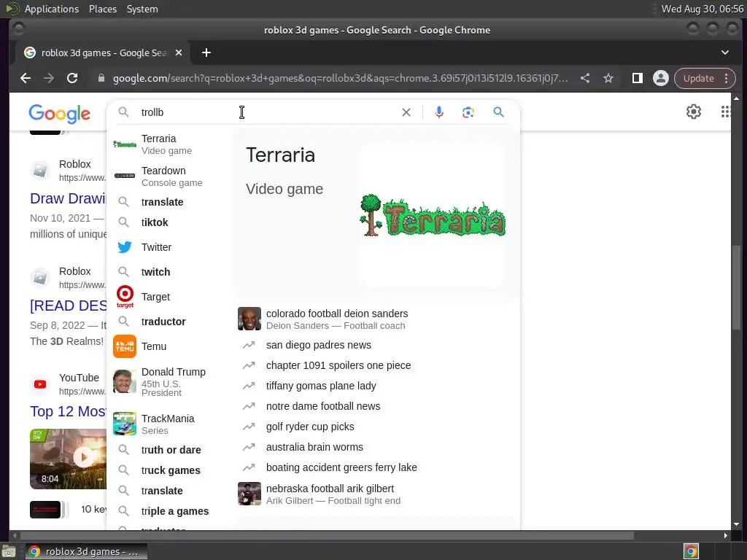Open trending tiffany gomas plane lady
Image resolution: width=747 pixels, height=560 pixels.
(x=374, y=386)
